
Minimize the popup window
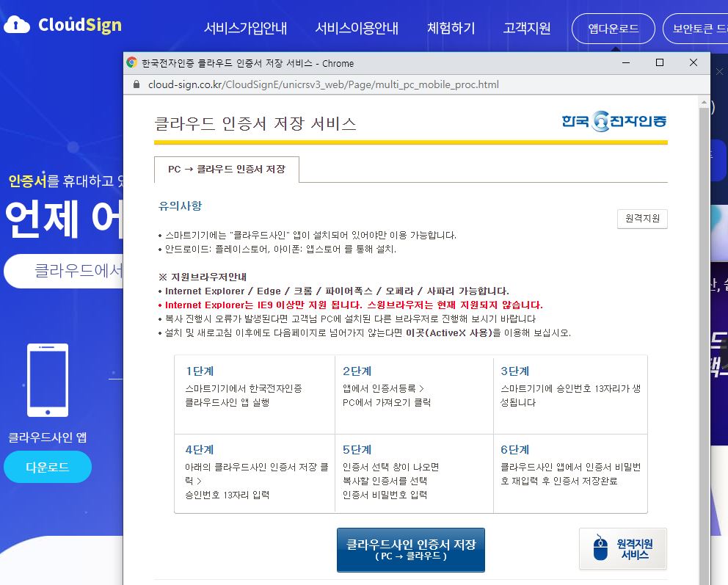click(x=626, y=62)
